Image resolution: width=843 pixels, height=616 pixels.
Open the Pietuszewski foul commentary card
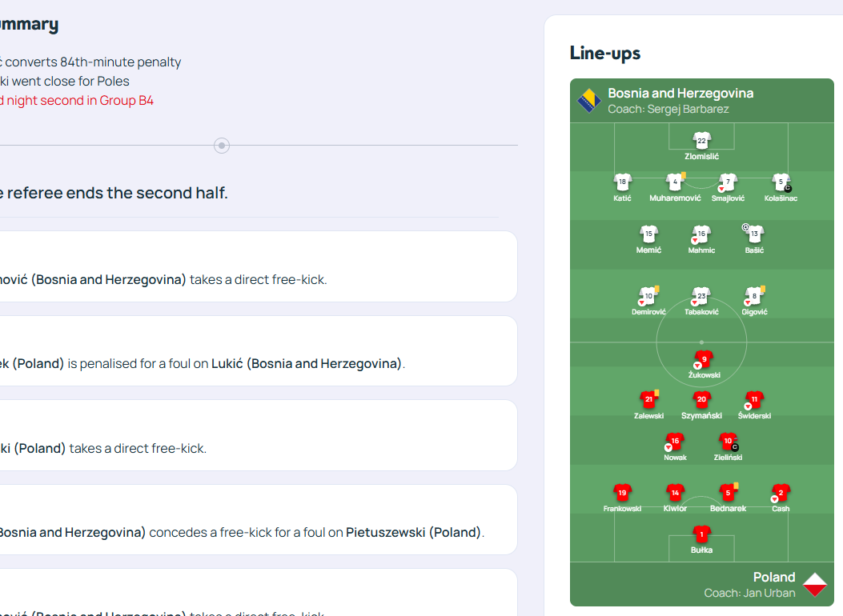tap(258, 520)
